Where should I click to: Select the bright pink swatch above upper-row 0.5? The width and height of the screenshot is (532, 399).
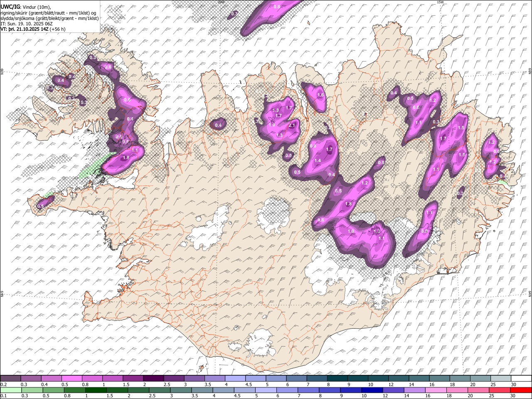tap(71, 379)
